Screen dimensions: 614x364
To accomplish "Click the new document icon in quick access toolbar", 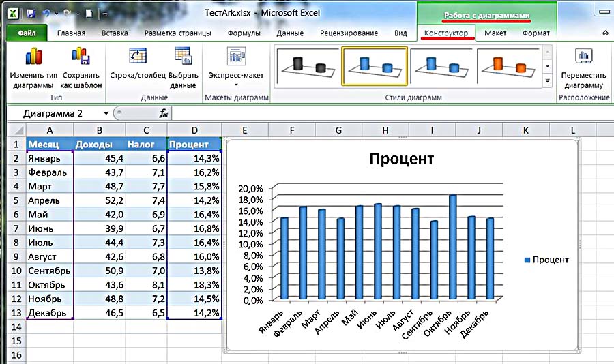I will coord(89,14).
